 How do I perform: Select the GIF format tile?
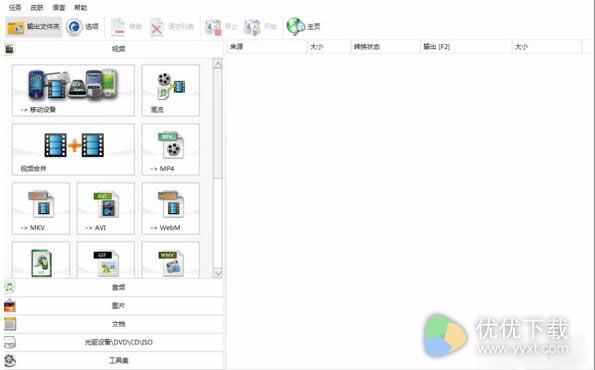[105, 260]
